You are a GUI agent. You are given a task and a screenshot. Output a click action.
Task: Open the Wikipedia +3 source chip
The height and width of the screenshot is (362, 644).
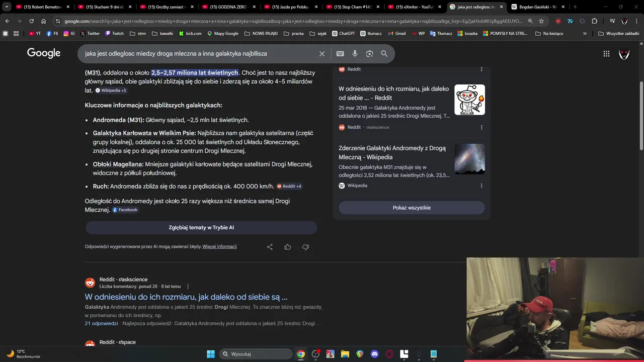click(x=111, y=90)
